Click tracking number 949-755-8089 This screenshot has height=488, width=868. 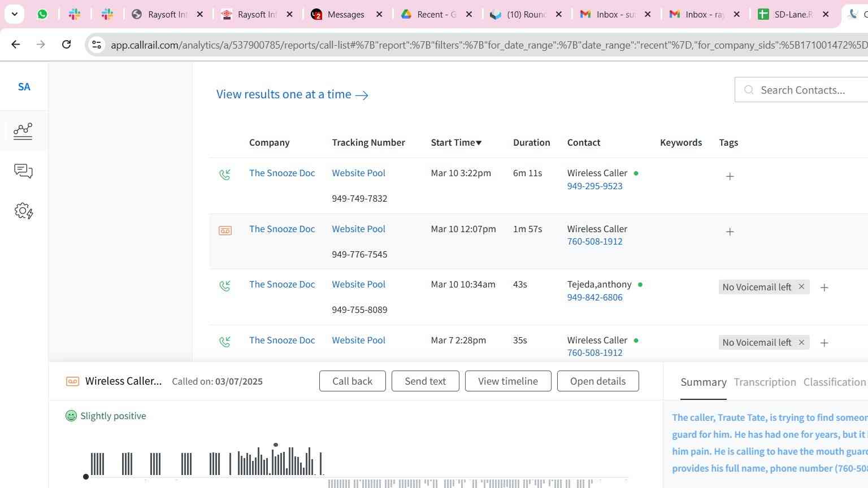[x=359, y=310]
